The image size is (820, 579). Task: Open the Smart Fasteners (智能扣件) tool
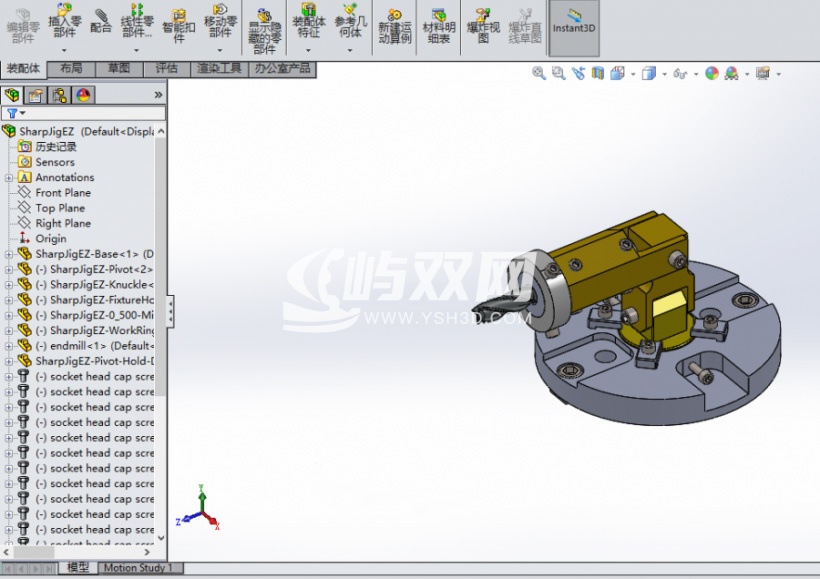(x=178, y=25)
